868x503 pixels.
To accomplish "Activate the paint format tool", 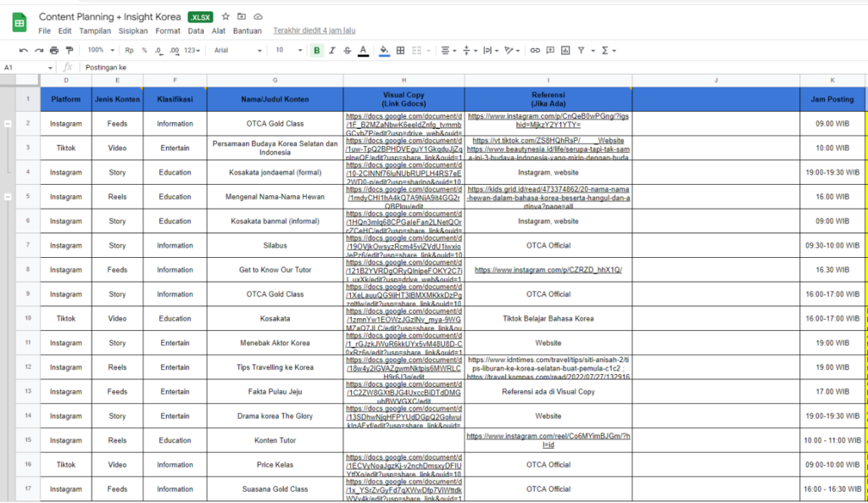I will click(x=70, y=50).
